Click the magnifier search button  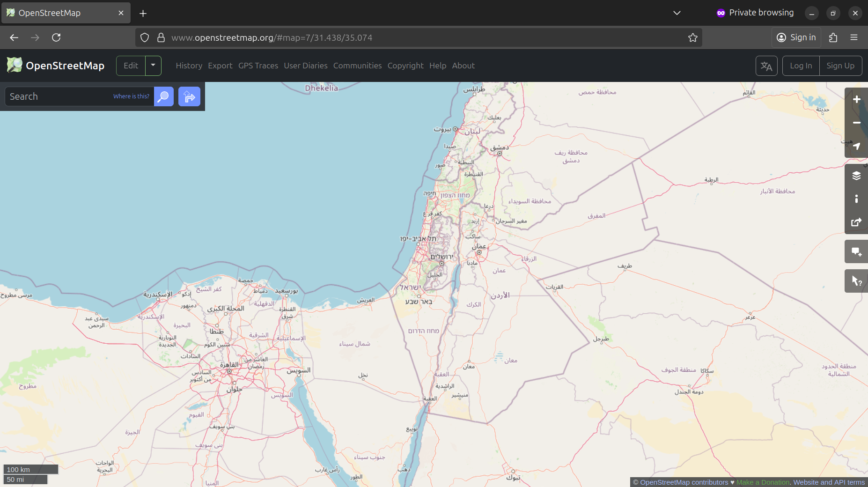(x=164, y=96)
